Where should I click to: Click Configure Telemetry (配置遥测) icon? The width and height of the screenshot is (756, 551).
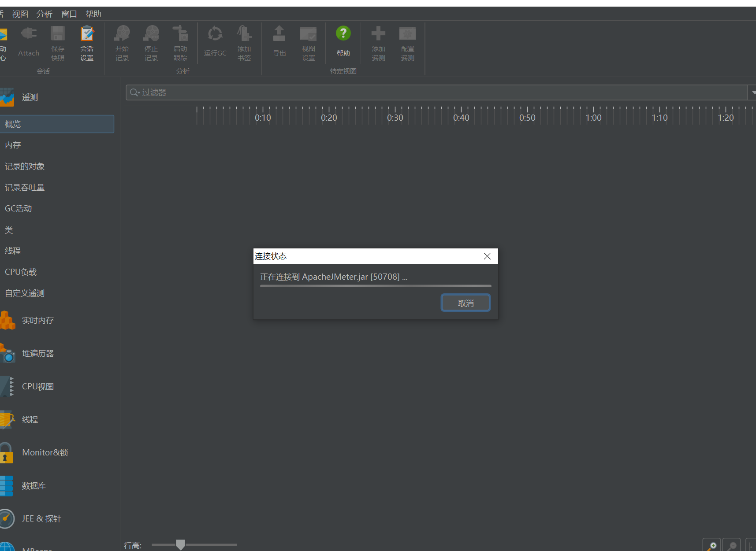[407, 33]
